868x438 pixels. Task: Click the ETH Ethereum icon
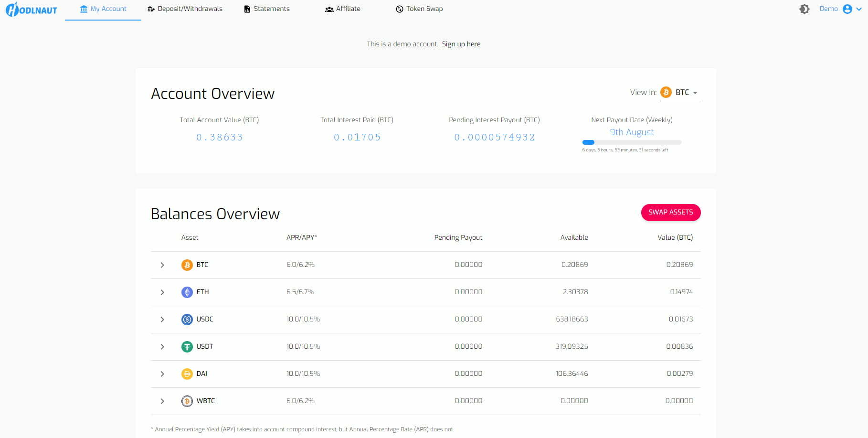[x=186, y=292]
